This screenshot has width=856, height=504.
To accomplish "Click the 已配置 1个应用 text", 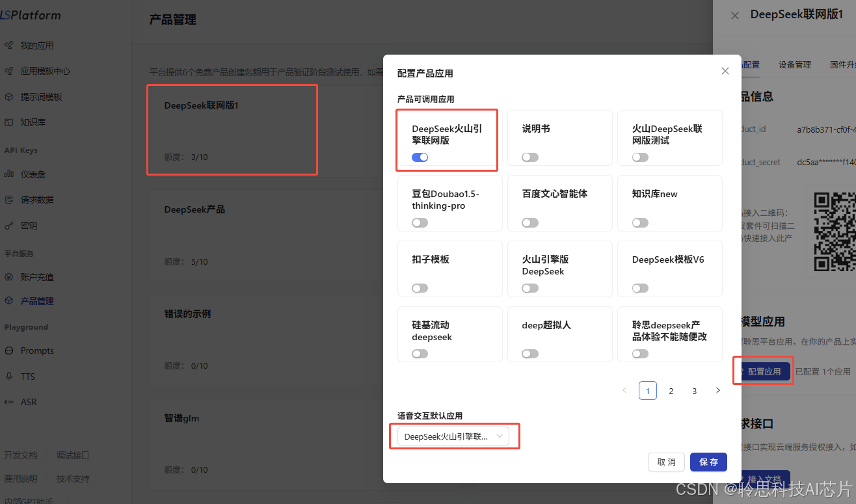I will click(823, 372).
